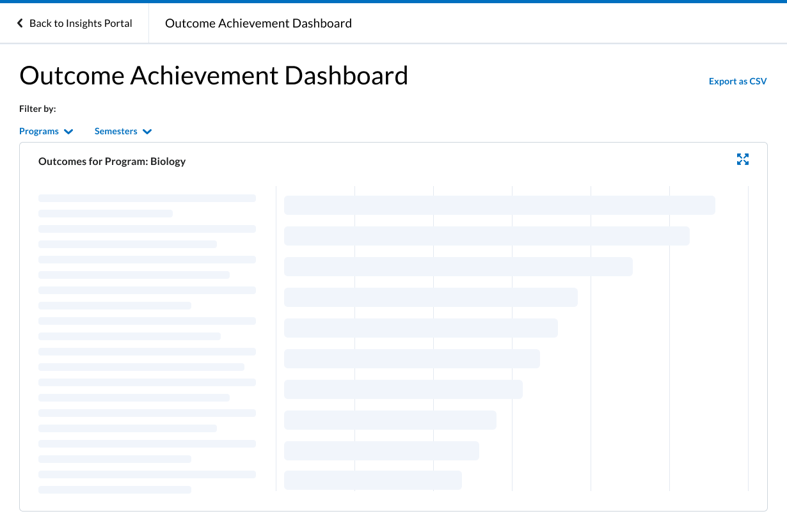
Task: Click the Outcome Achievement Dashboard breadcrumb title
Action: (x=258, y=24)
